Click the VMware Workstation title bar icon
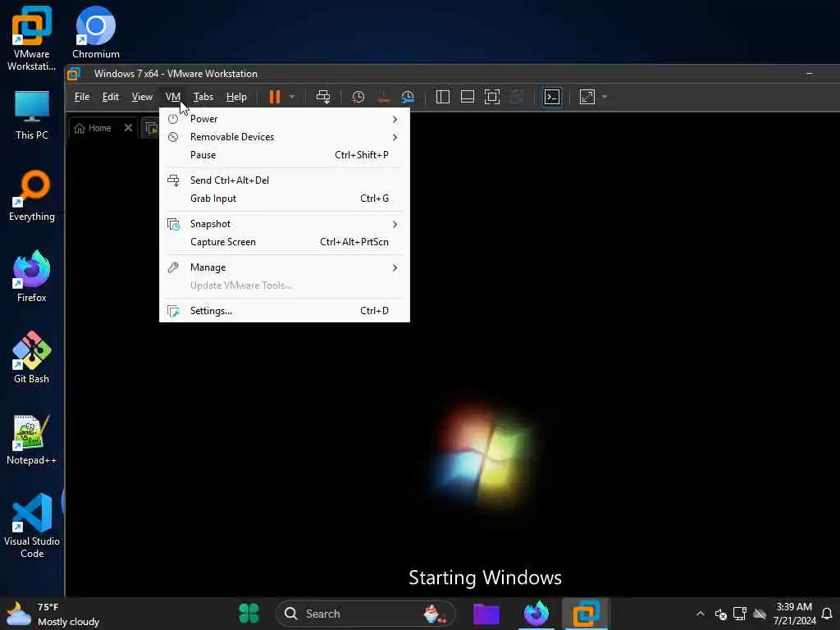The height and width of the screenshot is (630, 840). (x=74, y=74)
